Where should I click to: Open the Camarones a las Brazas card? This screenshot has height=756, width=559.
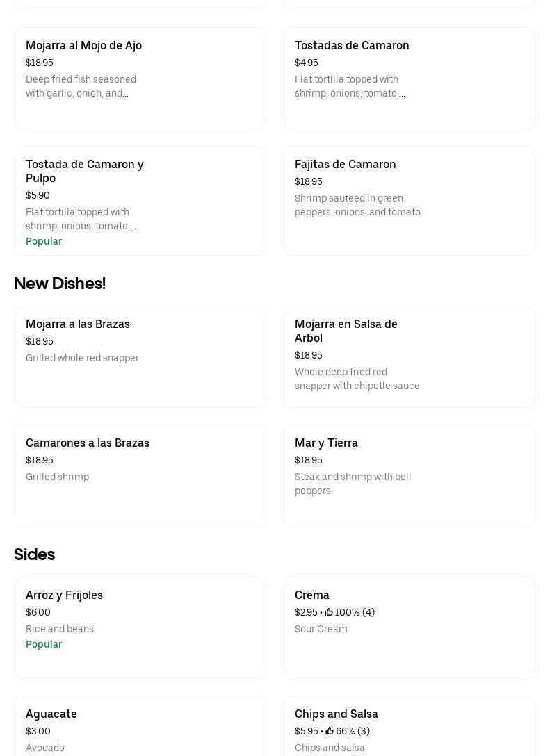(x=88, y=443)
